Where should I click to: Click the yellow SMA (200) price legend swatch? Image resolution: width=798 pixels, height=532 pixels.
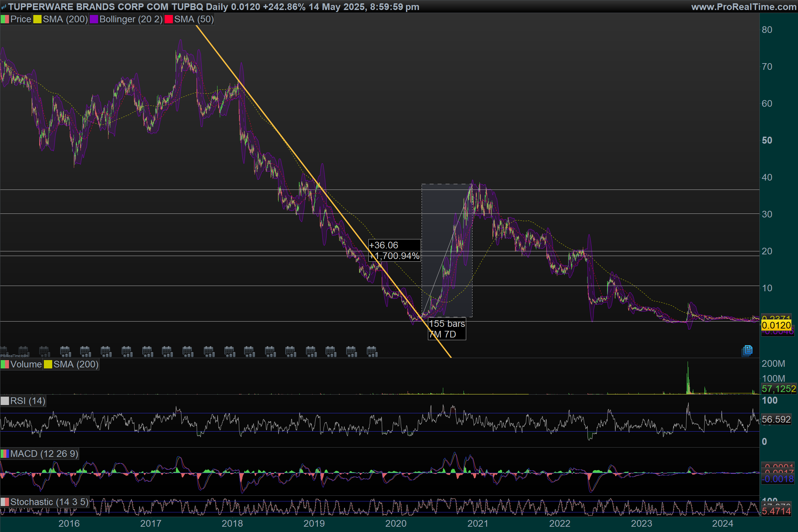(x=37, y=19)
